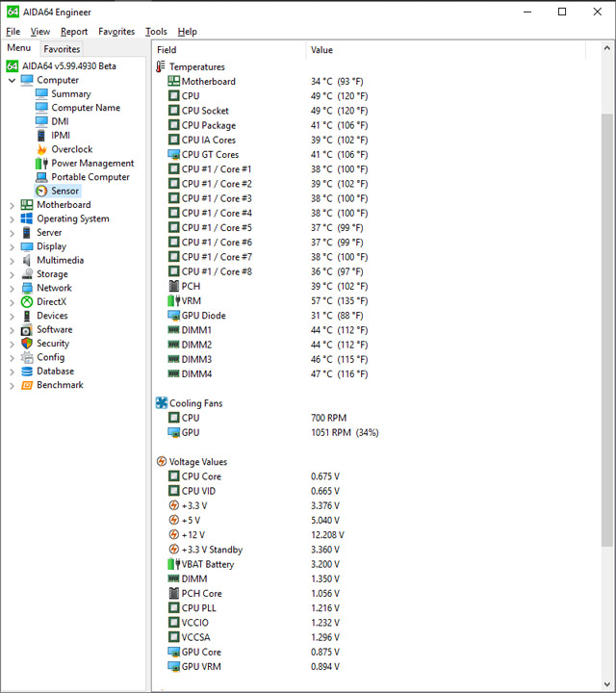Expand the Operating System tree node

[x=12, y=219]
